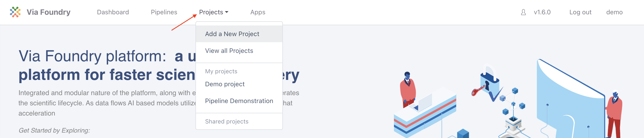Viewport: 644px width, 138px height.
Task: Click the Via Foundry colorful logo icon
Action: (x=15, y=12)
